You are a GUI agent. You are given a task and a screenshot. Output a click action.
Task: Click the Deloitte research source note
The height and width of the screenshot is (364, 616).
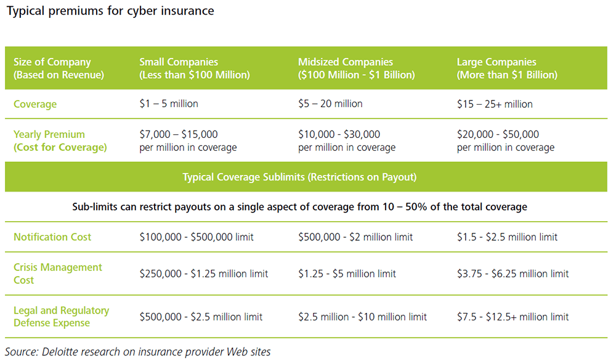click(x=138, y=352)
